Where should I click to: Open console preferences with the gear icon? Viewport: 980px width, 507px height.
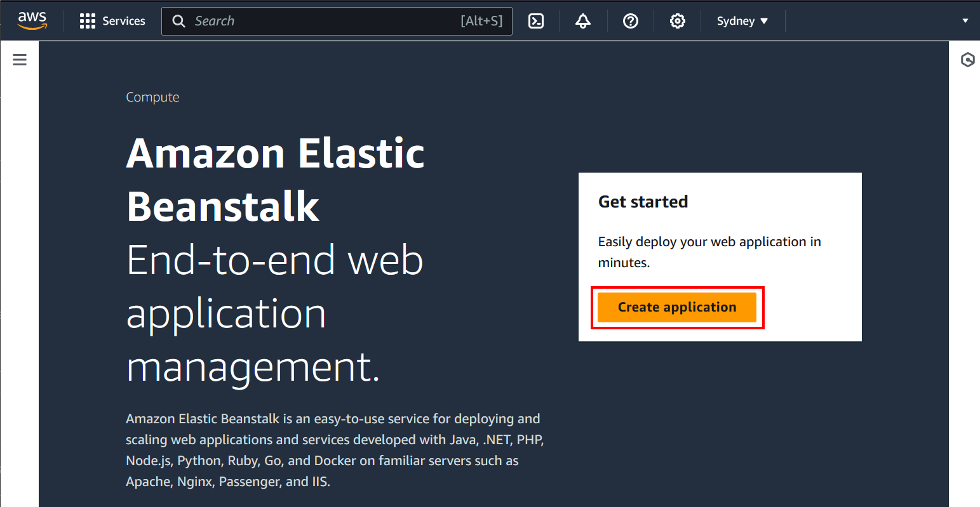677,20
